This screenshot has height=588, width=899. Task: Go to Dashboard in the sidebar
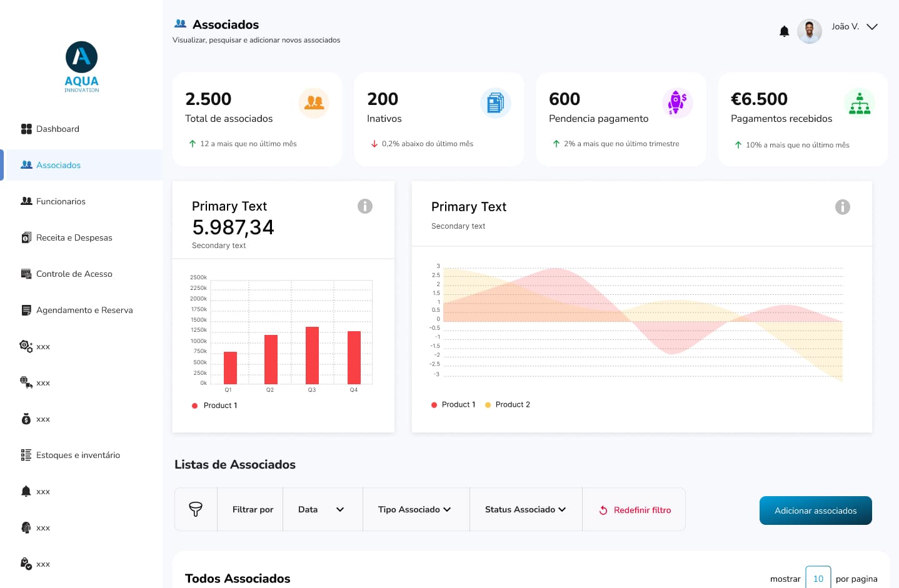(58, 129)
